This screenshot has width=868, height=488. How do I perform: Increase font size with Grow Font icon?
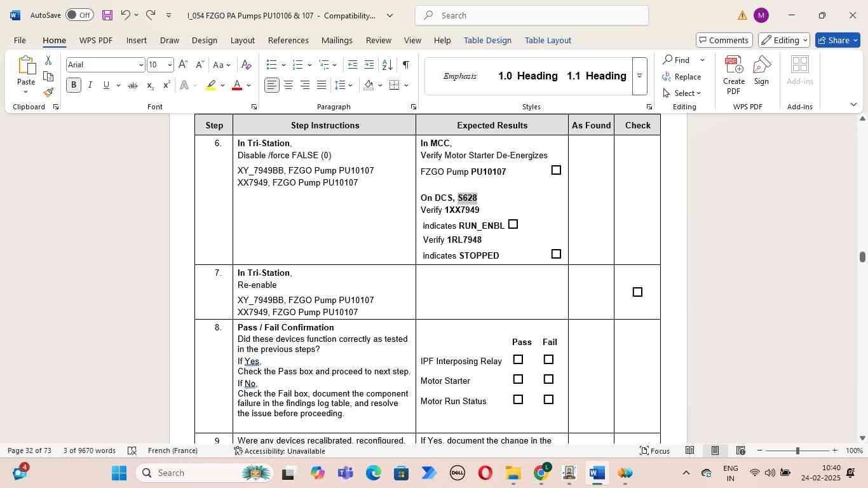[x=183, y=65]
